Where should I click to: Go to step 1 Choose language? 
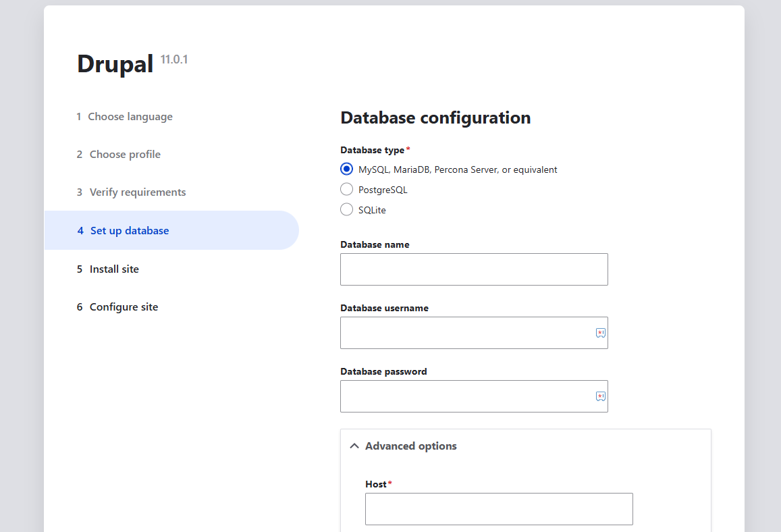point(130,117)
